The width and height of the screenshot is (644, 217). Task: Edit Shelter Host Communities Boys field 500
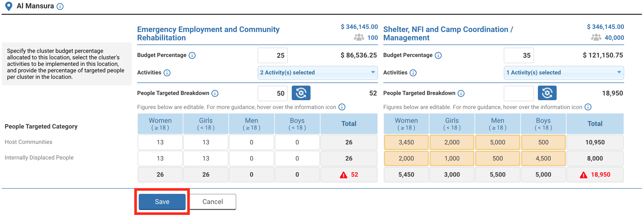tap(543, 142)
